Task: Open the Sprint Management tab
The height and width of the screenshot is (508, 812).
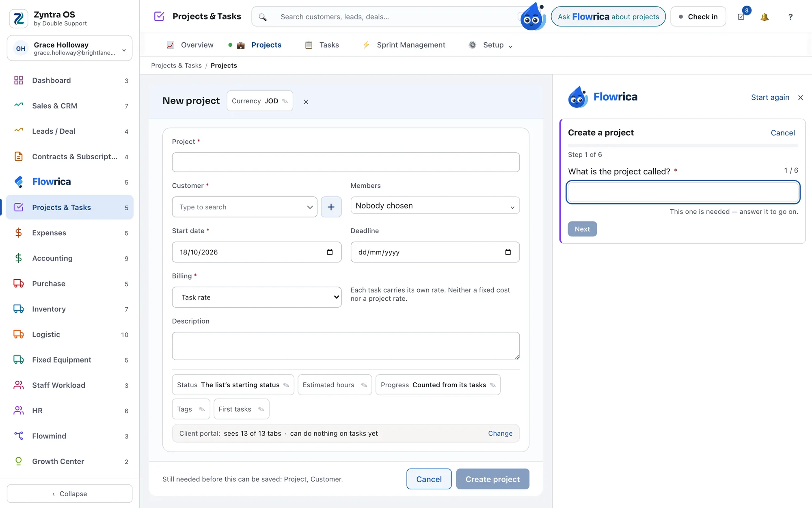Action: coord(404,45)
